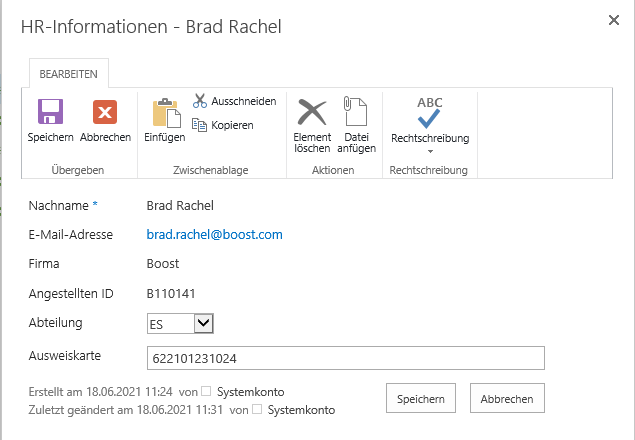Tick the checkbox beside the Zuletzt geändert Systemkonto
Screen dimensions: 635x440
pyautogui.click(x=257, y=409)
